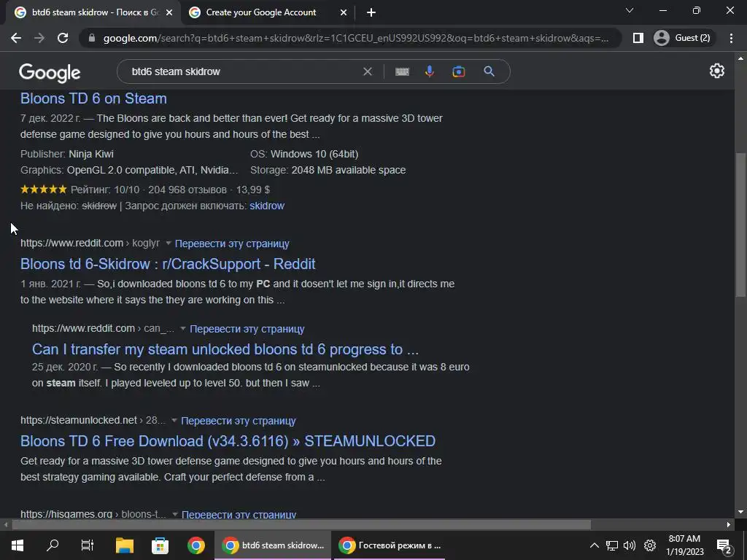Viewport: 747px width, 560px height.
Task: Close the Create your Google Account tab
Action: click(x=344, y=13)
